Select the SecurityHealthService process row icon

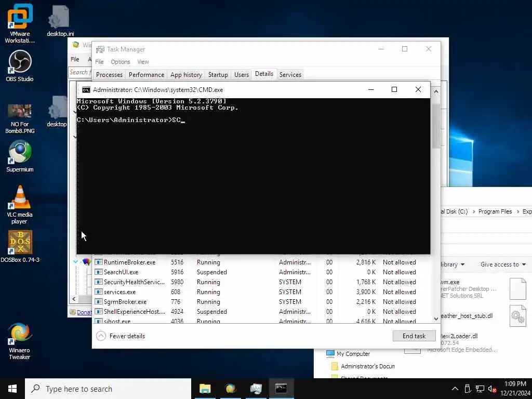point(98,282)
